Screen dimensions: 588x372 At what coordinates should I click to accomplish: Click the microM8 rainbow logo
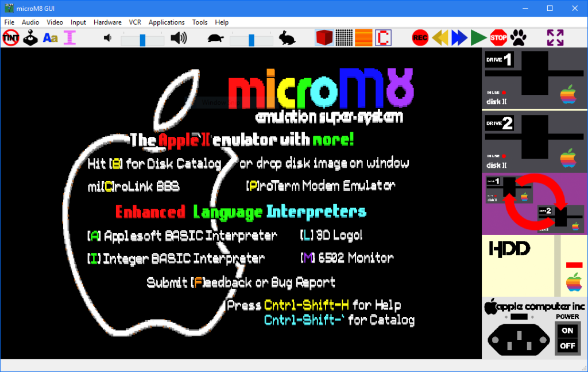pos(321,89)
